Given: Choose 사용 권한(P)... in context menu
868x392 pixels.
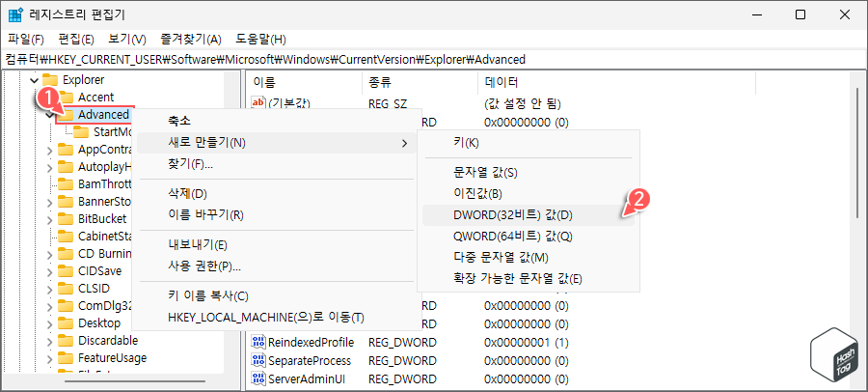Looking at the screenshot, I should click(276, 266).
